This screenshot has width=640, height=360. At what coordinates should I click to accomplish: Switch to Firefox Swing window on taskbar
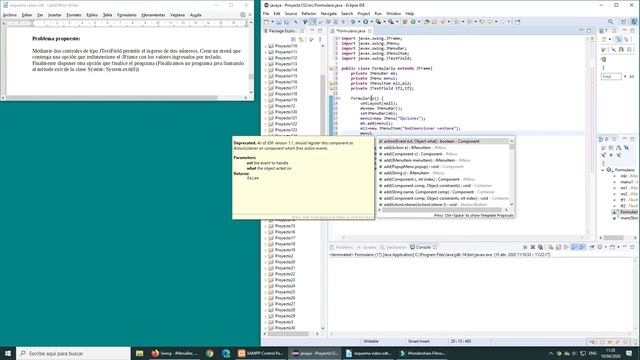tap(175, 353)
